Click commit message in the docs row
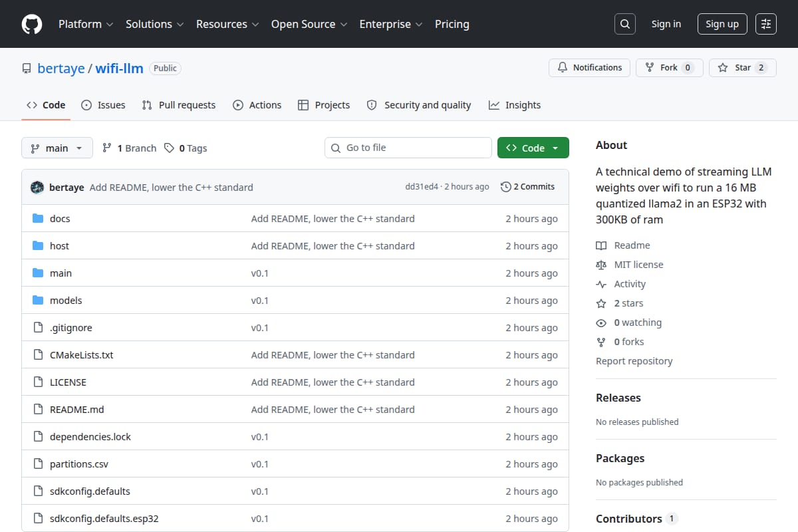Image resolution: width=798 pixels, height=532 pixels. tap(333, 219)
